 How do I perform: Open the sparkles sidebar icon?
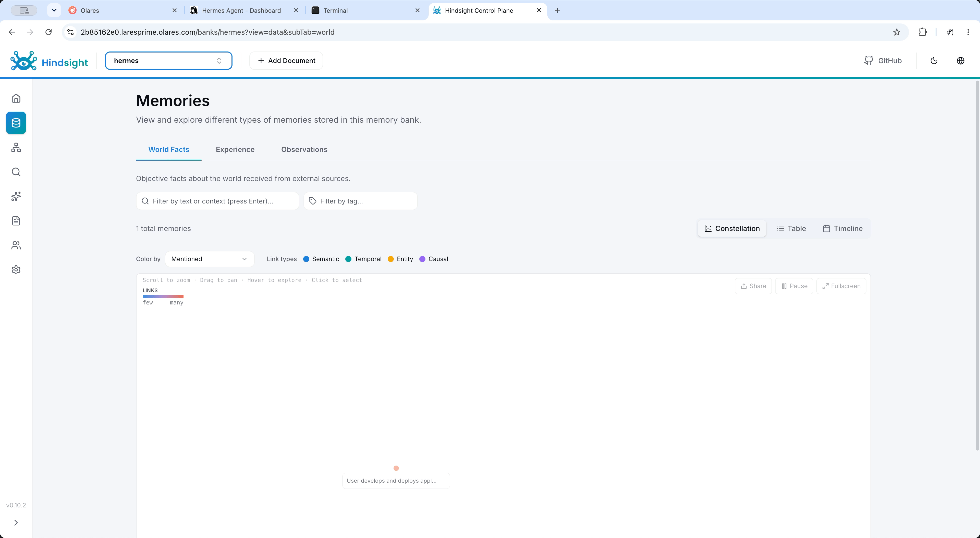click(16, 197)
